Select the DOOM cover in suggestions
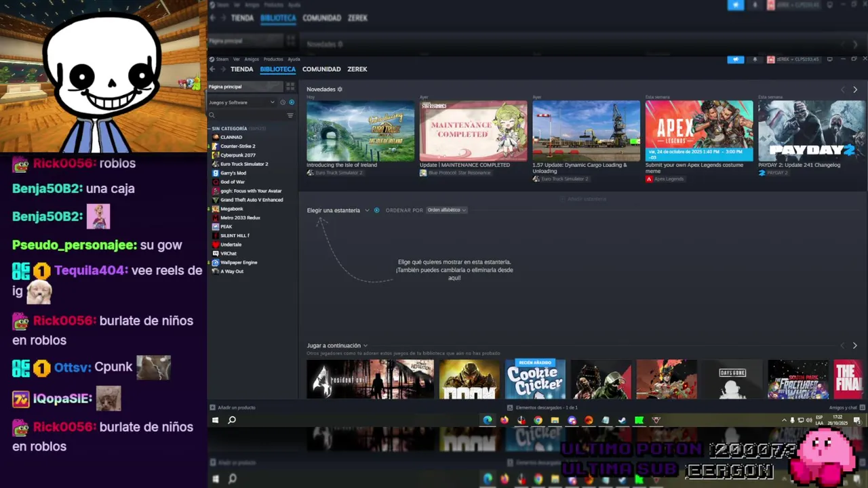 pyautogui.click(x=469, y=379)
